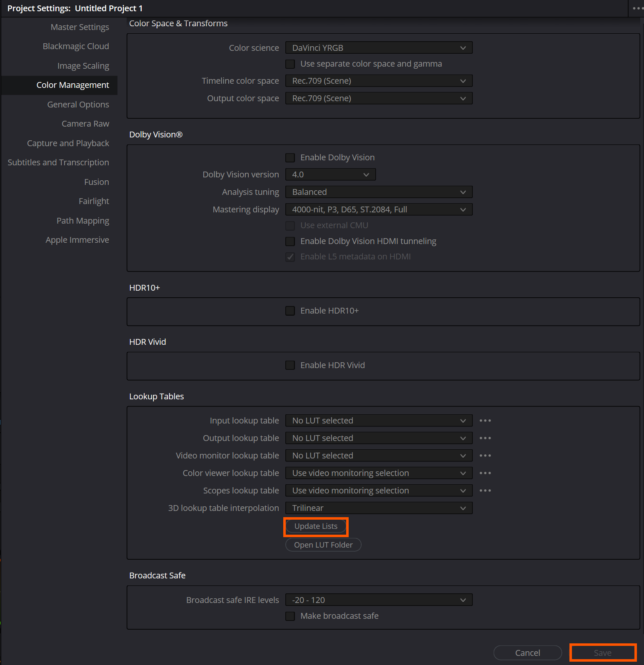Check Make broadcast safe option
This screenshot has width=644, height=665.
point(290,616)
